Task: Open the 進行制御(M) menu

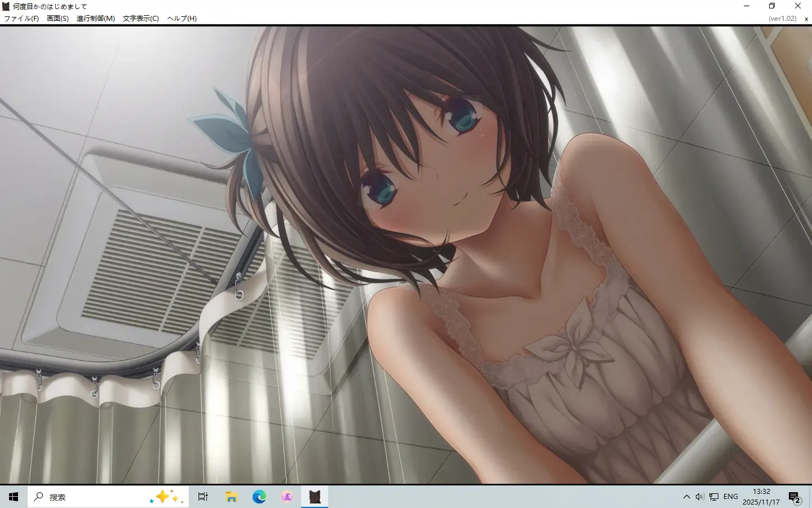Action: coord(95,19)
